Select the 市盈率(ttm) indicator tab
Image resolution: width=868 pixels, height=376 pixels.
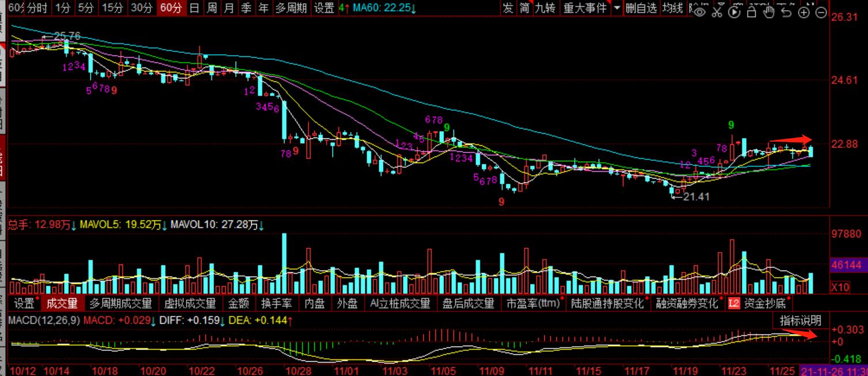click(x=534, y=303)
